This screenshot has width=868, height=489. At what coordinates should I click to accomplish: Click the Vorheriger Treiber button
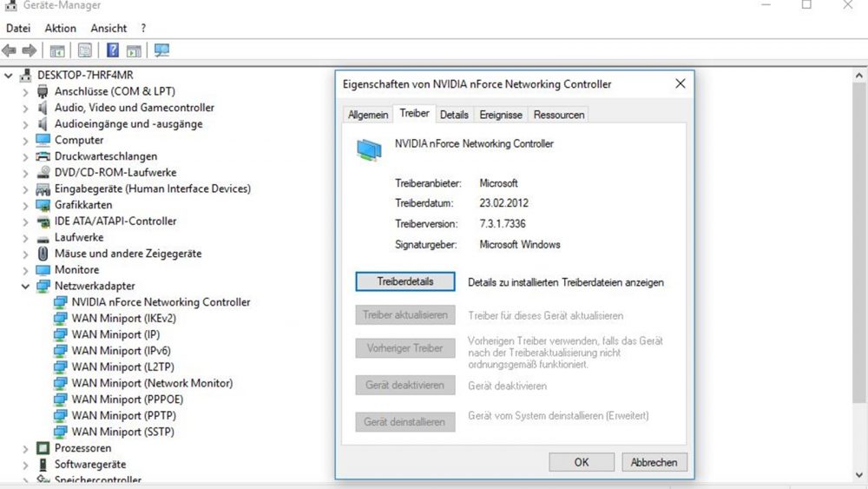[x=405, y=347]
